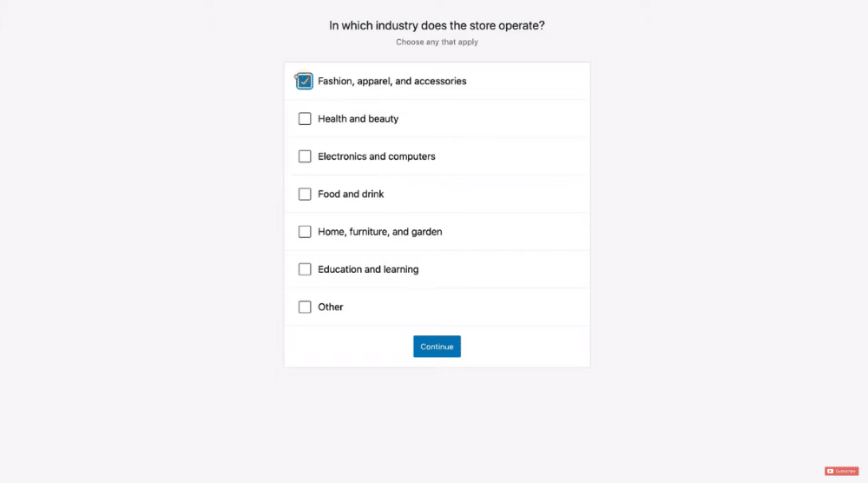This screenshot has height=483, width=868.
Task: Toggle the Other industry checkbox
Action: pos(305,307)
